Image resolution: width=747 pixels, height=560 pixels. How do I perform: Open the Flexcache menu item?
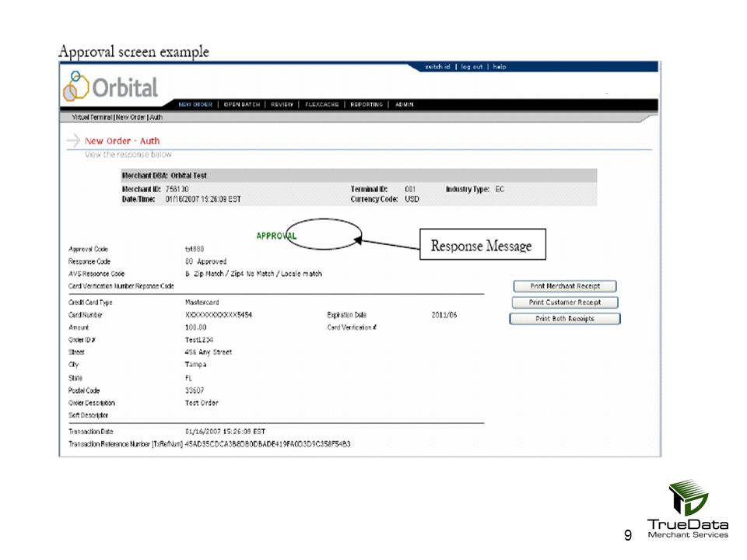coord(322,104)
